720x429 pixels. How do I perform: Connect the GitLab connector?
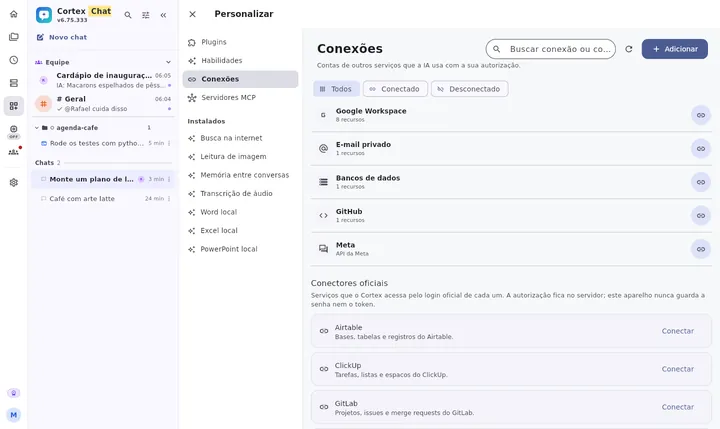pos(677,407)
